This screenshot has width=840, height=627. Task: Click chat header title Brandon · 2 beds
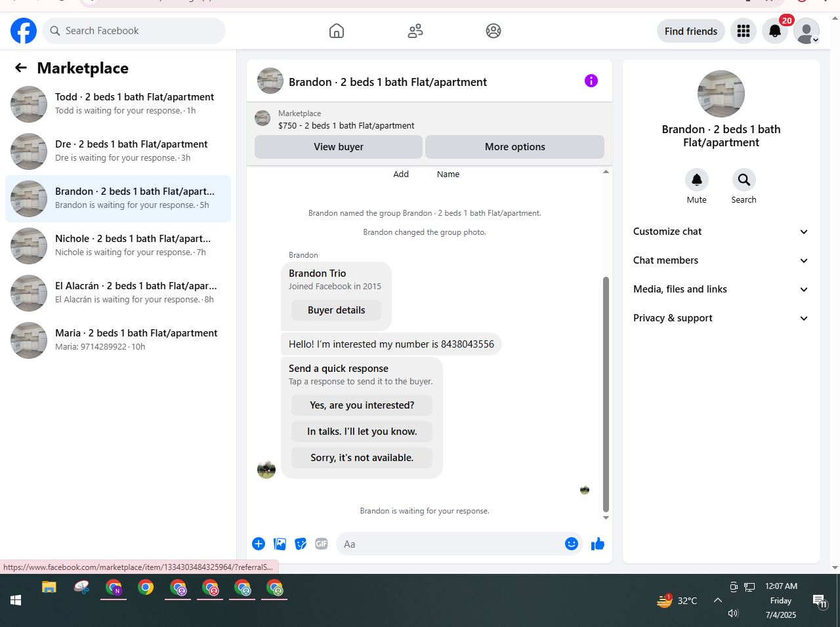click(x=388, y=82)
